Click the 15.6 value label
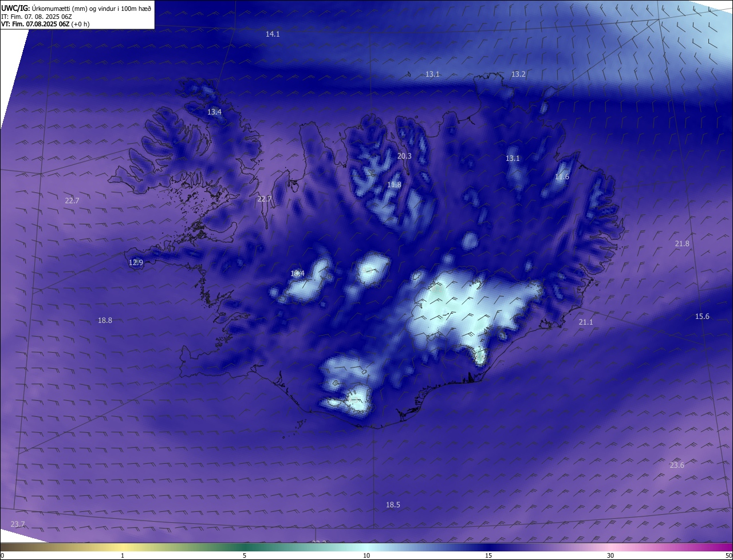 [x=702, y=317]
